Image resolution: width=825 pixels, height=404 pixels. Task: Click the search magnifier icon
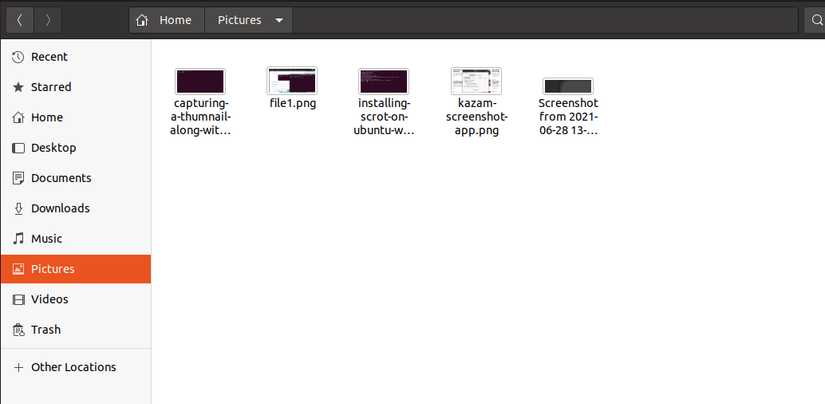coord(817,20)
